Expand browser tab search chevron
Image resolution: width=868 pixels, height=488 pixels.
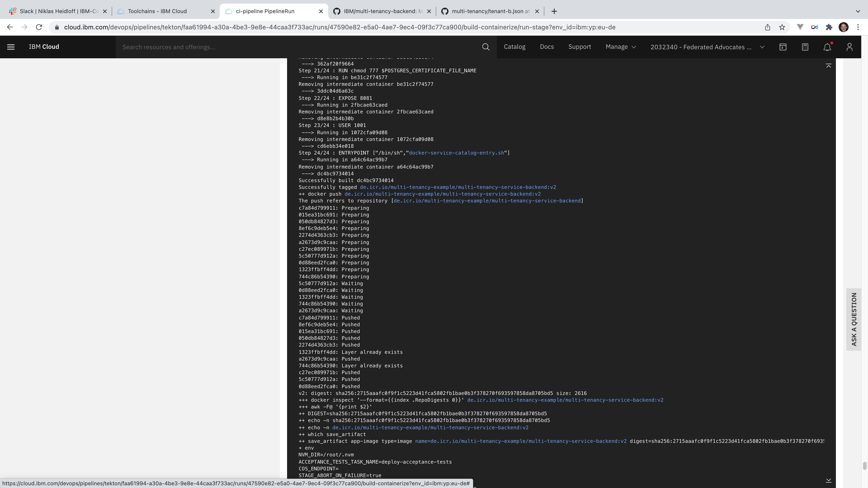pyautogui.click(x=858, y=11)
